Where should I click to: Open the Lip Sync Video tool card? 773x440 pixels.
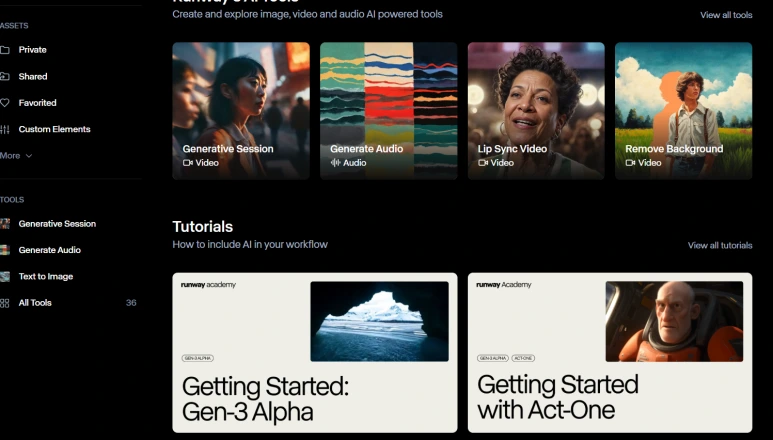536,111
